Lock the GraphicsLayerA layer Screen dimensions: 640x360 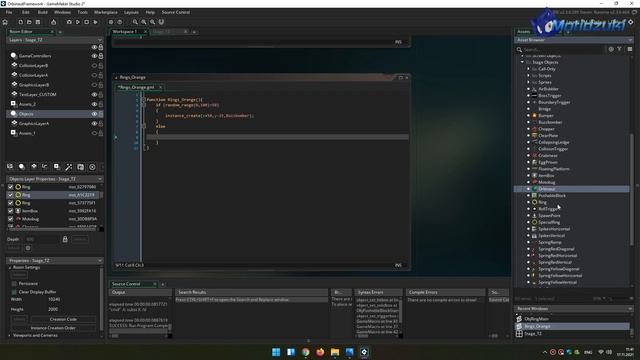101,123
